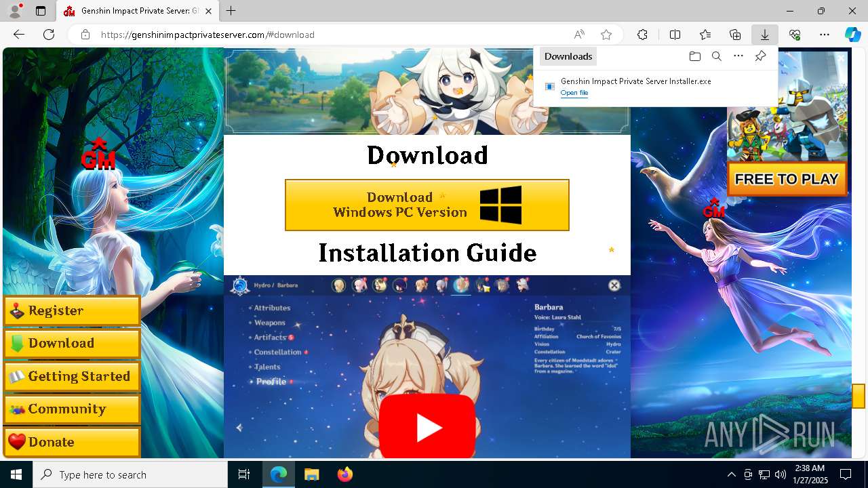Click the GM logo on left artwork
Image resolution: width=868 pixels, height=488 pixels.
coord(98,154)
